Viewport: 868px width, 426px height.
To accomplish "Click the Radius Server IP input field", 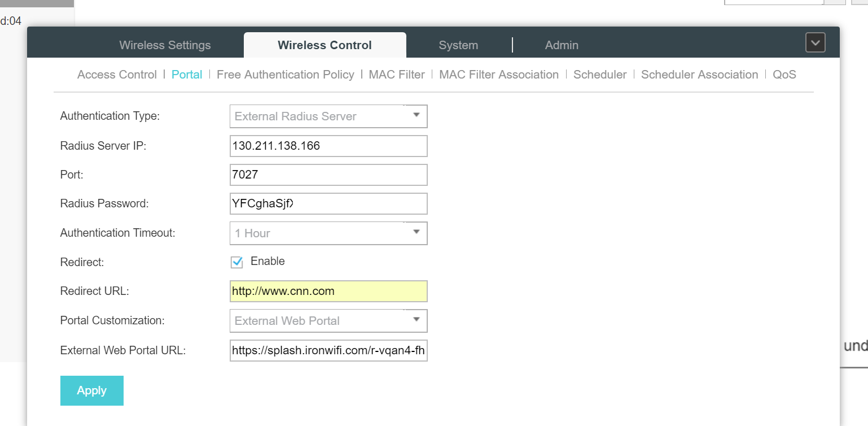I will pyautogui.click(x=328, y=146).
